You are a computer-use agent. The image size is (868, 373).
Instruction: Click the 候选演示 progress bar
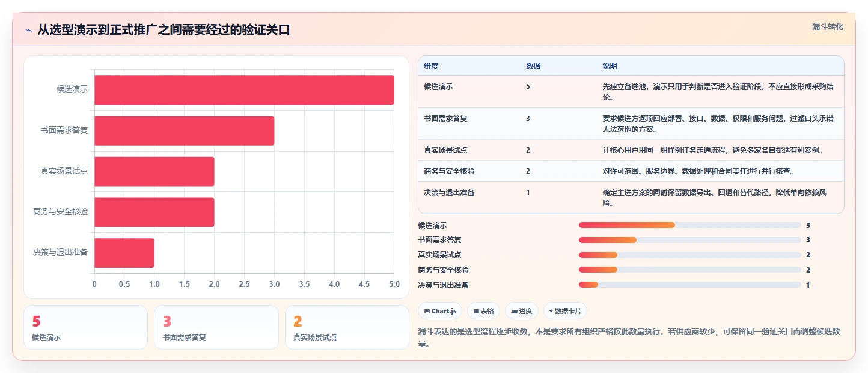(x=690, y=225)
